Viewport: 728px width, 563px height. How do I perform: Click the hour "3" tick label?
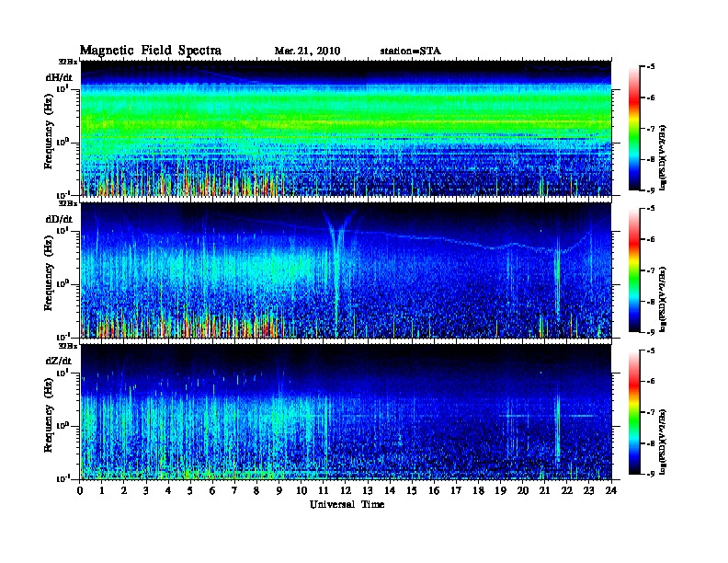click(x=146, y=490)
